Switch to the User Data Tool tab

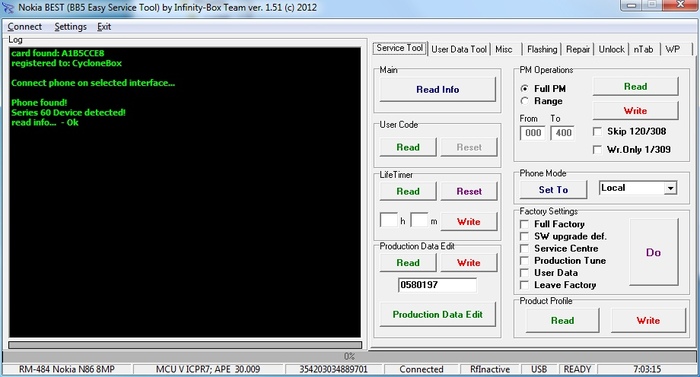pyautogui.click(x=459, y=50)
